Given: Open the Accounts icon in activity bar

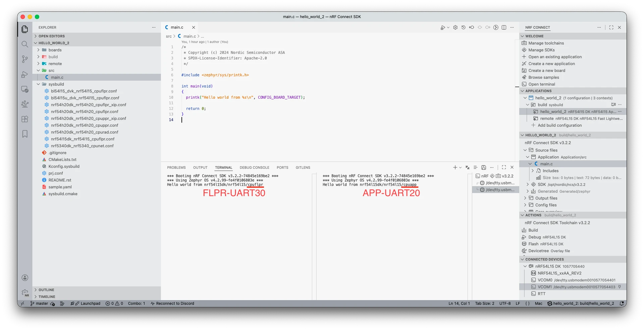Looking at the screenshot, I should coord(25,278).
